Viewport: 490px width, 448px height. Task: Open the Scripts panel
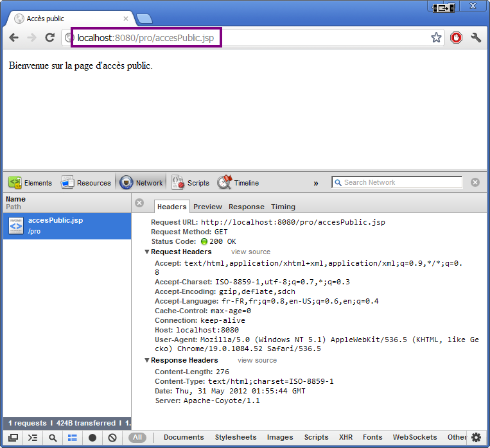pyautogui.click(x=191, y=183)
